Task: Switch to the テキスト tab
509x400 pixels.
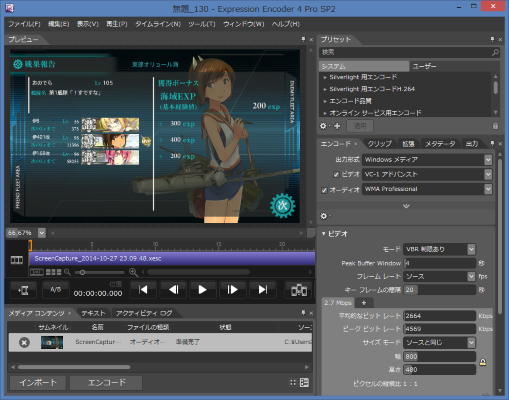Action: click(93, 313)
